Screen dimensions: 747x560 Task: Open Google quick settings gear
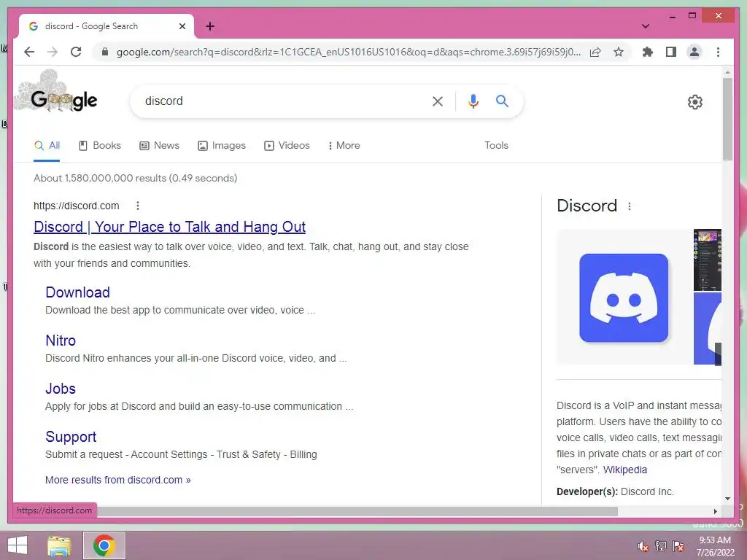(x=694, y=101)
